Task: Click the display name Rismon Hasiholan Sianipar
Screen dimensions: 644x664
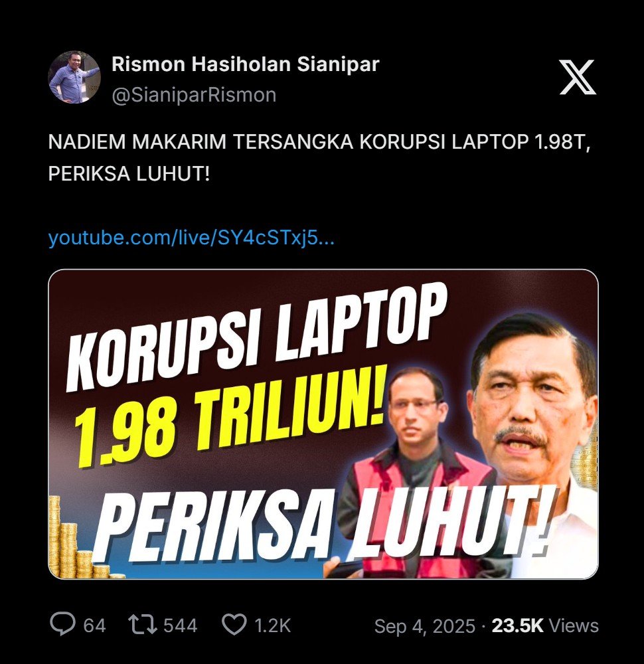Action: tap(246, 64)
